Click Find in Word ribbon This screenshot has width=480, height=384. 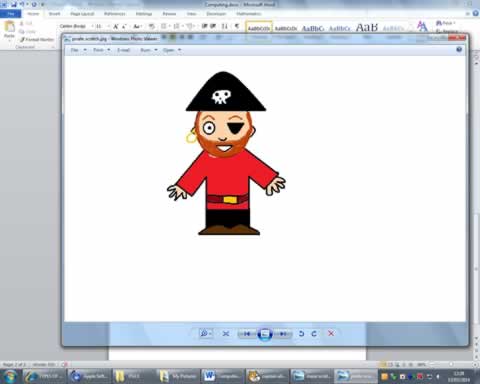coord(446,23)
